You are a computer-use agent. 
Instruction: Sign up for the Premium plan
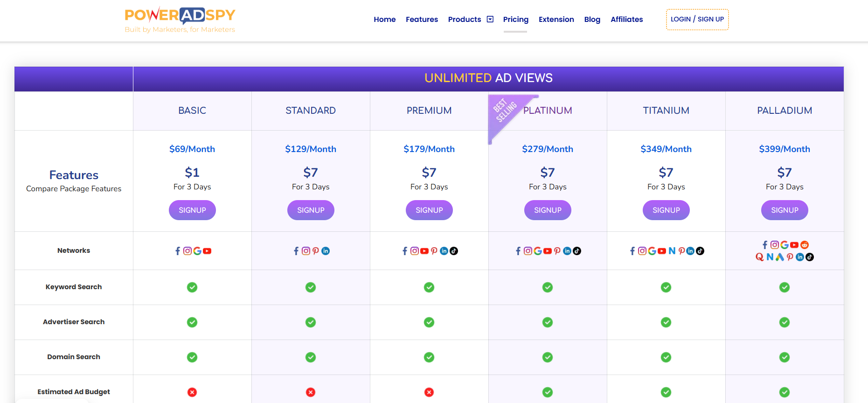pyautogui.click(x=429, y=210)
